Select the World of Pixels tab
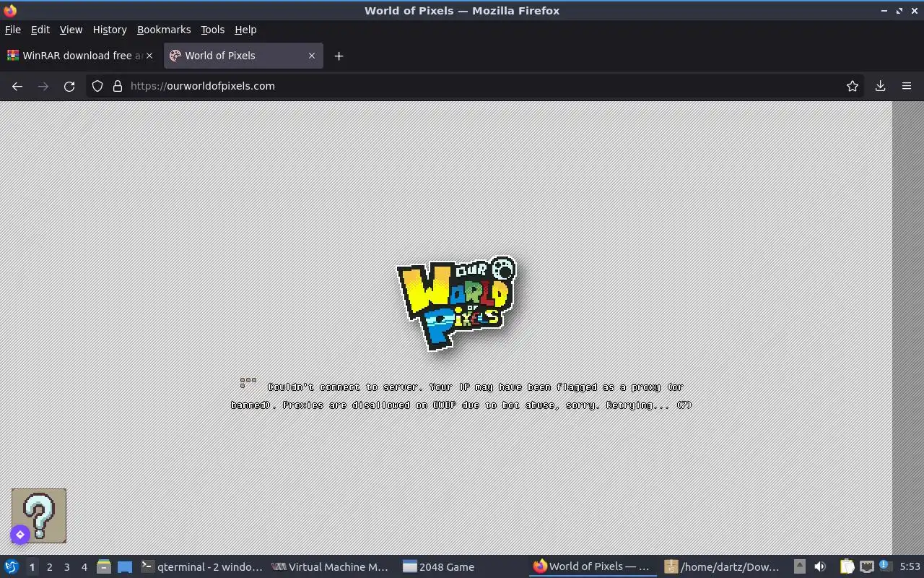The height and width of the screenshot is (578, 924). [x=243, y=56]
